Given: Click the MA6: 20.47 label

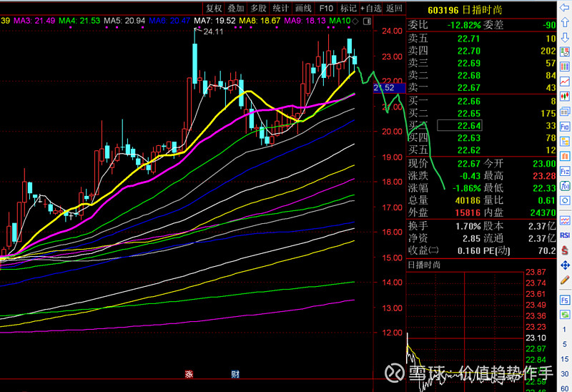Looking at the screenshot, I should tap(169, 21).
